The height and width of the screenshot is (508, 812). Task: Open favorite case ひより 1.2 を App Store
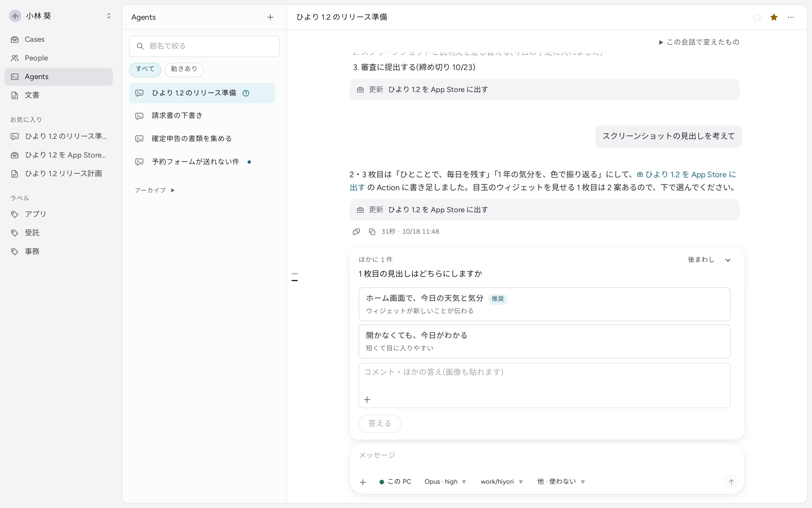[58, 155]
